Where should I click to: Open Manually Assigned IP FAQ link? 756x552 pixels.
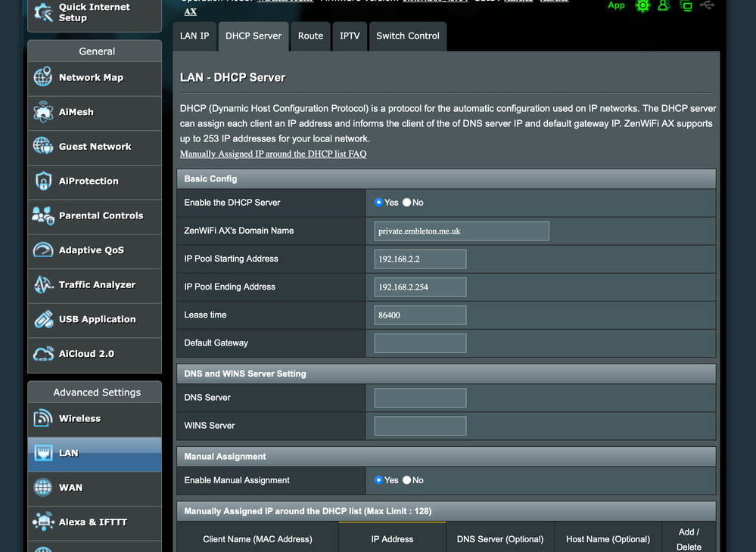273,154
